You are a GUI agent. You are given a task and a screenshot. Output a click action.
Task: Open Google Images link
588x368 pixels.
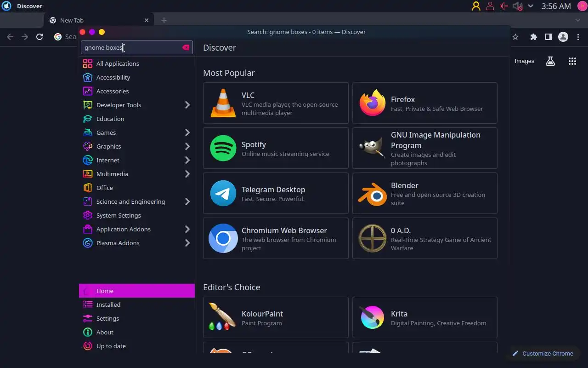tap(524, 61)
